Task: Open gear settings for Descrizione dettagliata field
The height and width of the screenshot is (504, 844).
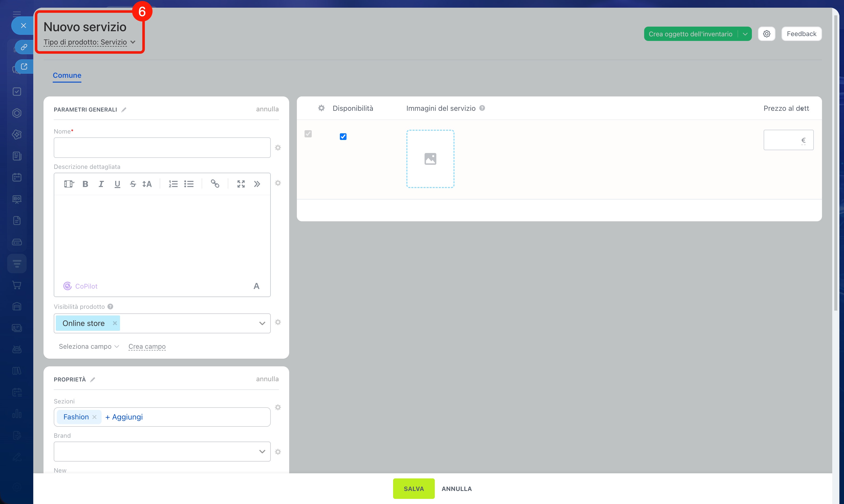Action: pyautogui.click(x=278, y=183)
